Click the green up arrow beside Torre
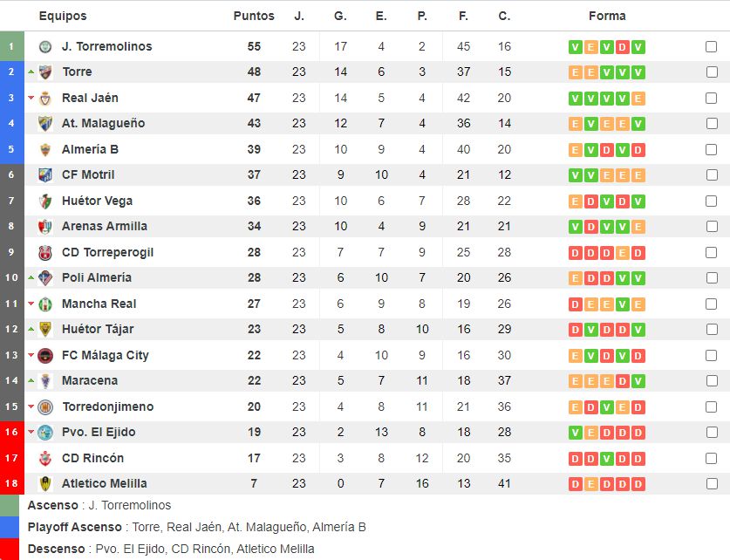The height and width of the screenshot is (560, 730). point(31,72)
